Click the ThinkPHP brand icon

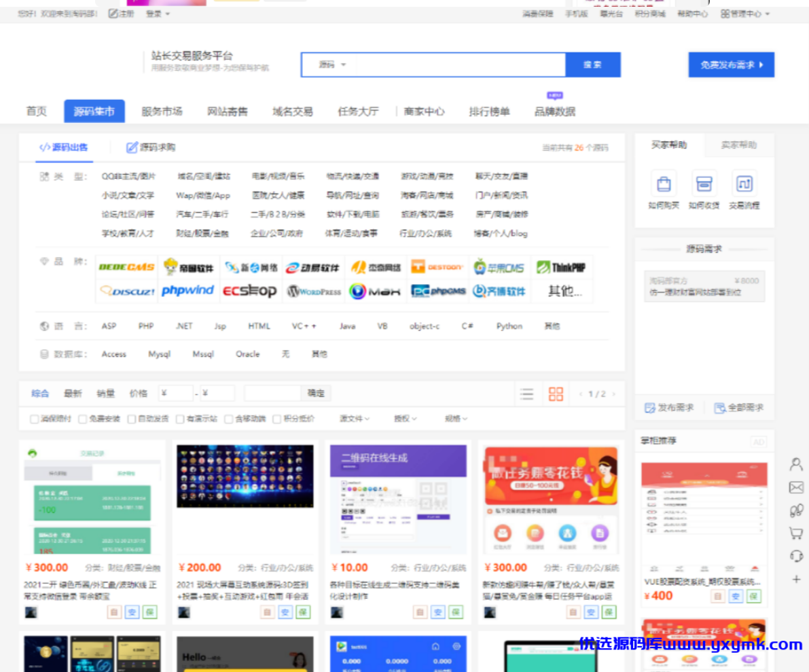pyautogui.click(x=560, y=266)
